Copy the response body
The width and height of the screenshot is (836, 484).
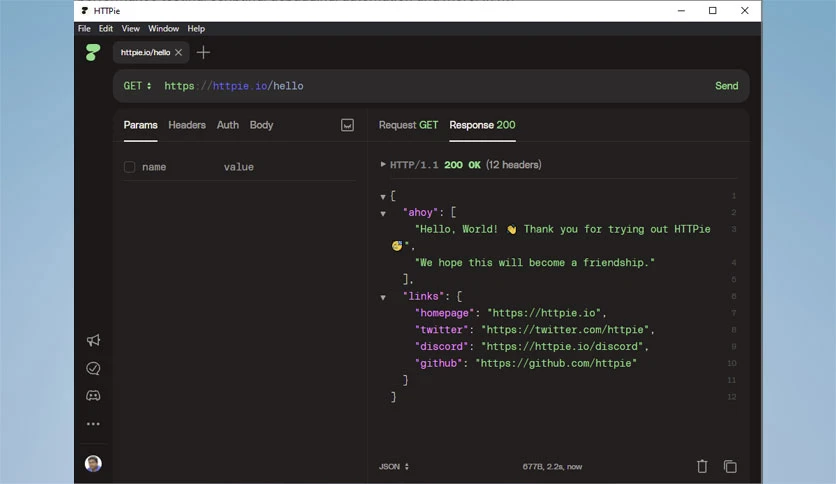point(730,466)
